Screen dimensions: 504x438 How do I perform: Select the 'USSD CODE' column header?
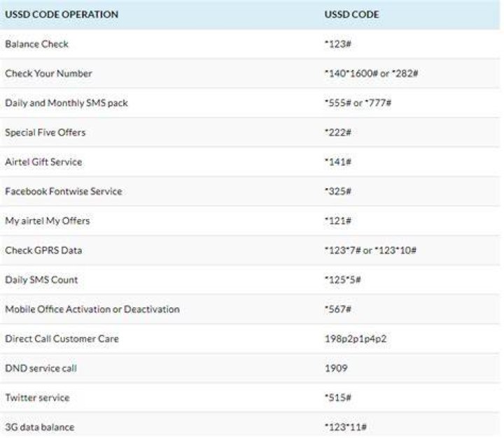[x=351, y=15]
